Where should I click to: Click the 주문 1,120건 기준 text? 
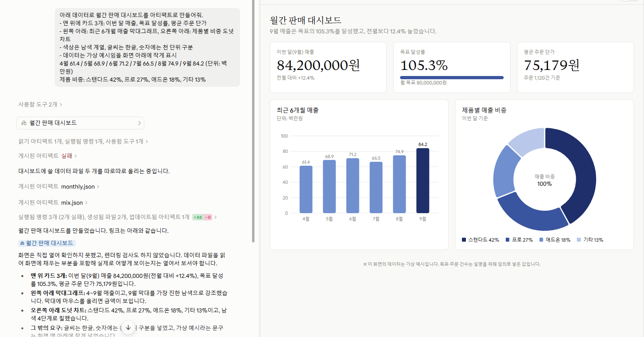[542, 78]
